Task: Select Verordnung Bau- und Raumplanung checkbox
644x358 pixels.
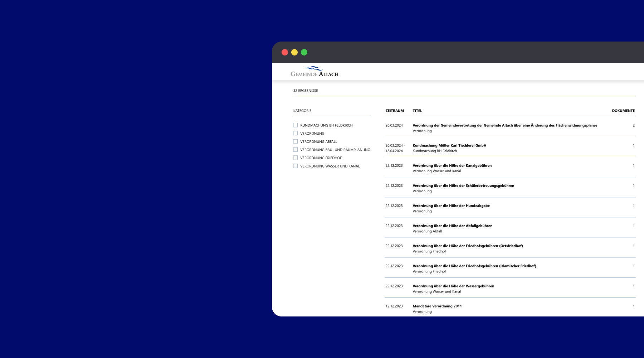Action: click(x=296, y=150)
